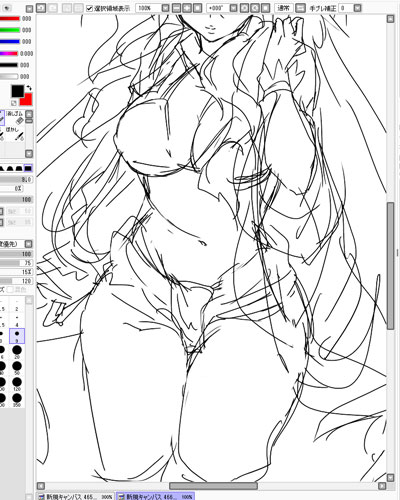400x500 pixels.
Task: Choose the third rounded brush edge shape
Action: click(x=19, y=168)
